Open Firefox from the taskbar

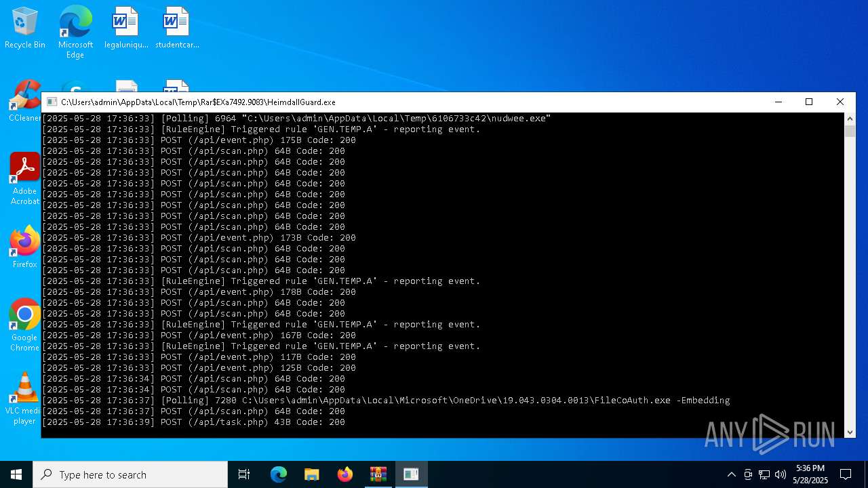tap(344, 474)
